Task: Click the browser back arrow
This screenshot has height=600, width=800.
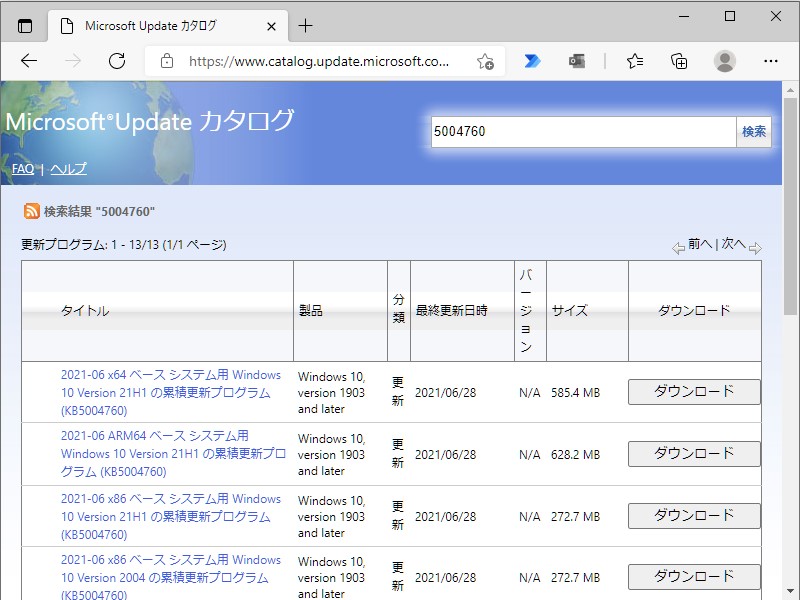Action: click(29, 61)
